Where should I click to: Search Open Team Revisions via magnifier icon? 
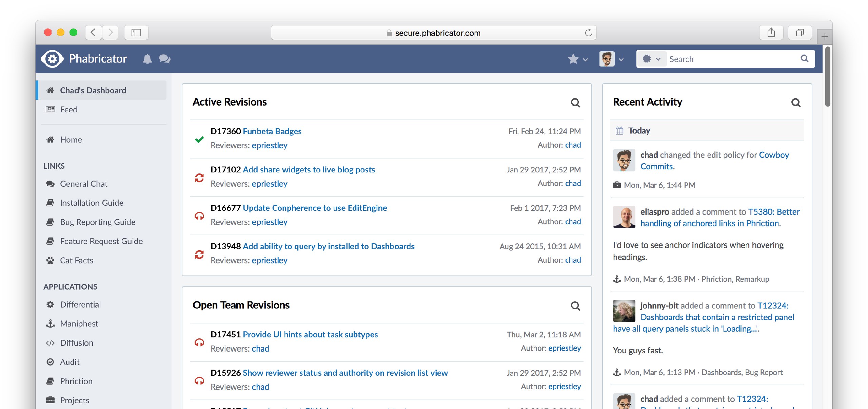(x=575, y=306)
